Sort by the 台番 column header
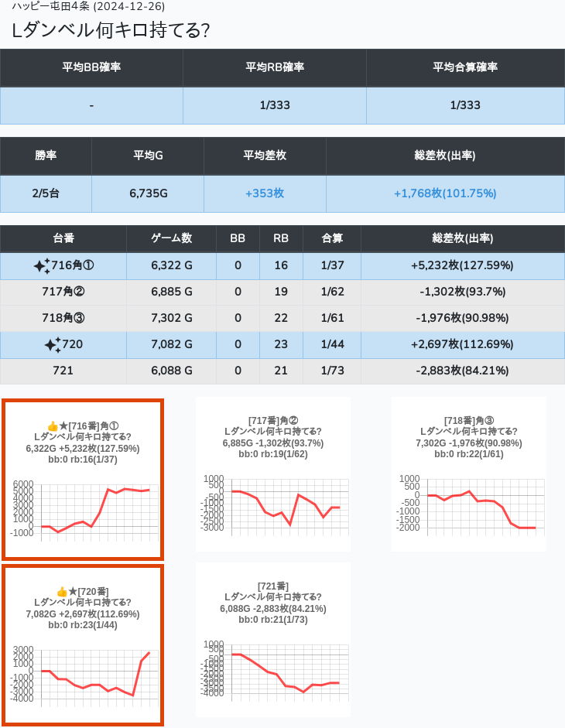Viewport: 565px width, 728px height. (x=63, y=238)
